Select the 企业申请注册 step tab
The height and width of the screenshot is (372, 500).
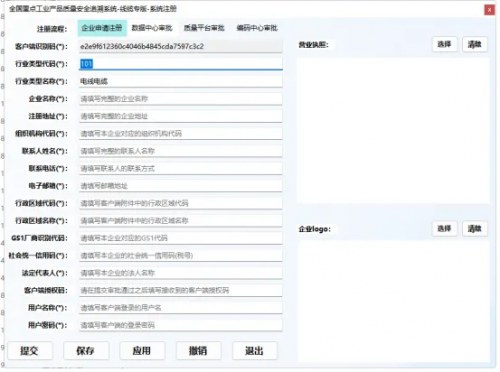point(102,28)
